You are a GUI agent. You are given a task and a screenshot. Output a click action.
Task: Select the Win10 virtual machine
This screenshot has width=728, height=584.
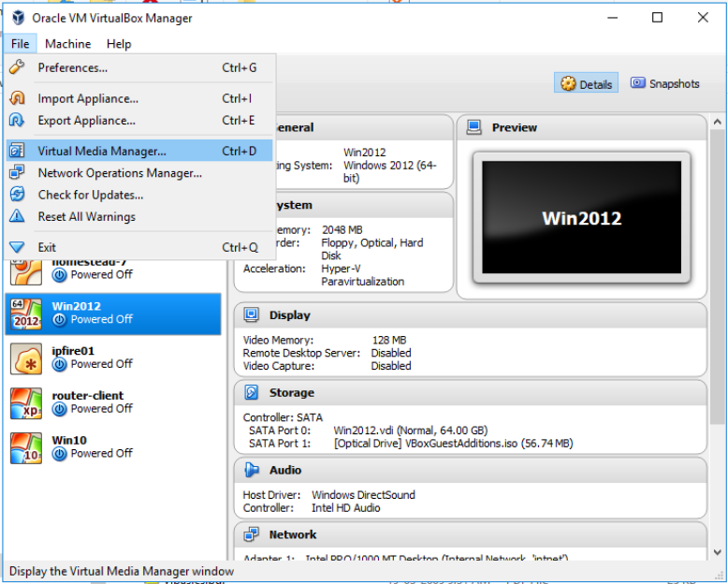pyautogui.click(x=113, y=447)
